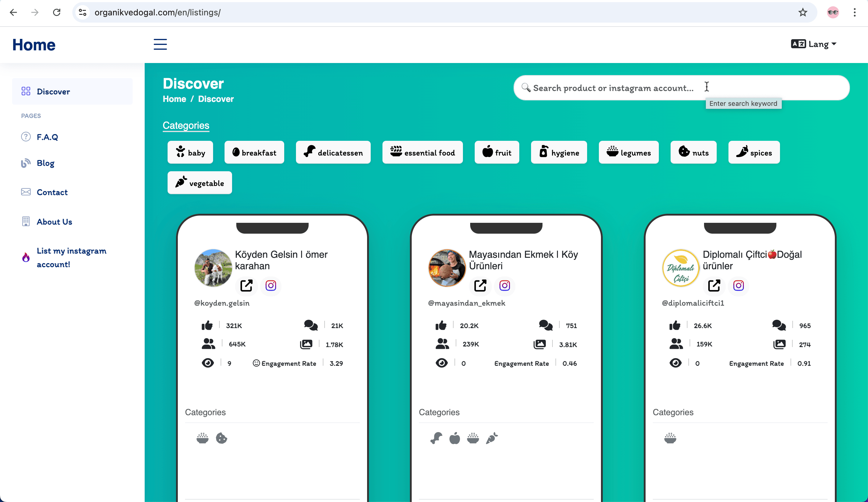Screen dimensions: 868x502
Task: Click the Diplomalı Çiftci Doğal ürünler title
Action: click(x=752, y=260)
